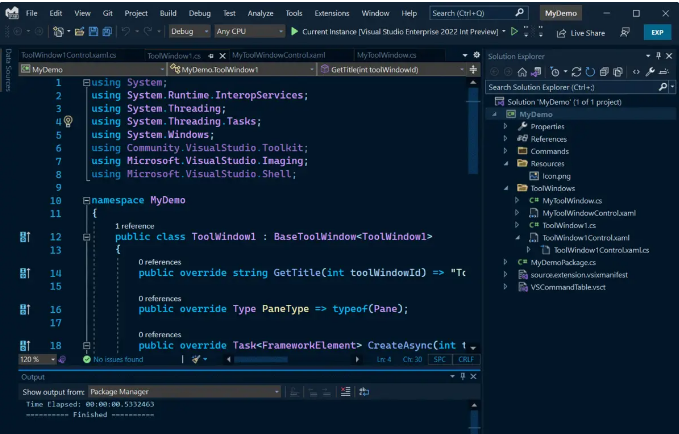This screenshot has height=434, width=679.
Task: Open the Package Manager output source dropdown
Action: [x=184, y=392]
